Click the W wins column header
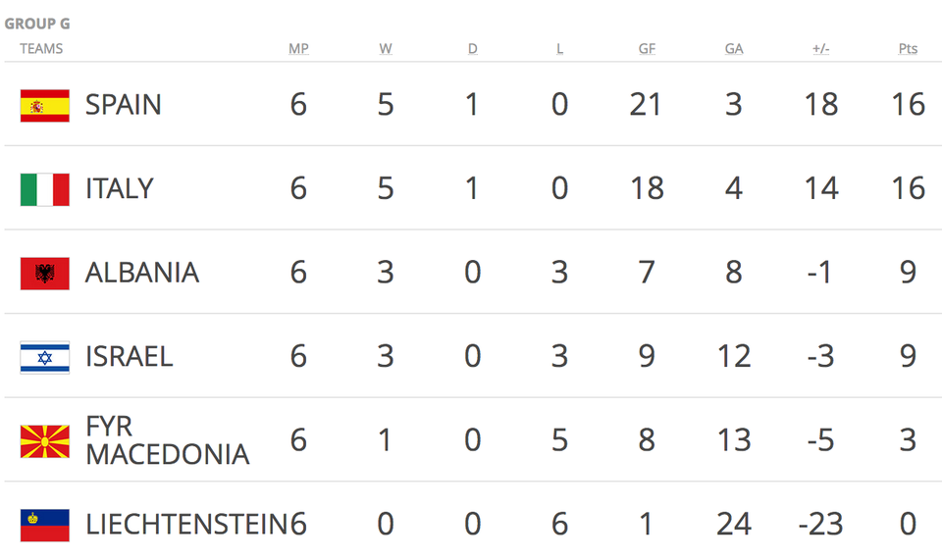Image resolution: width=942 pixels, height=560 pixels. (386, 49)
